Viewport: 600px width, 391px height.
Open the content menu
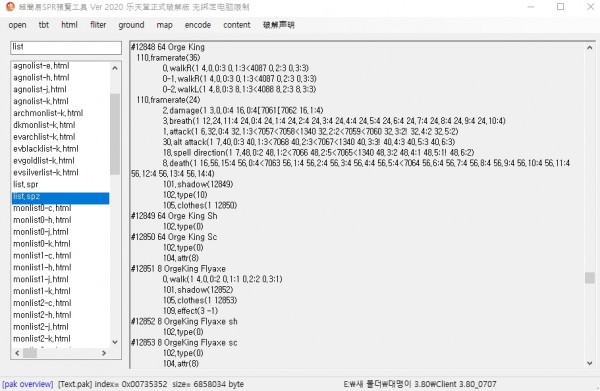pos(237,25)
